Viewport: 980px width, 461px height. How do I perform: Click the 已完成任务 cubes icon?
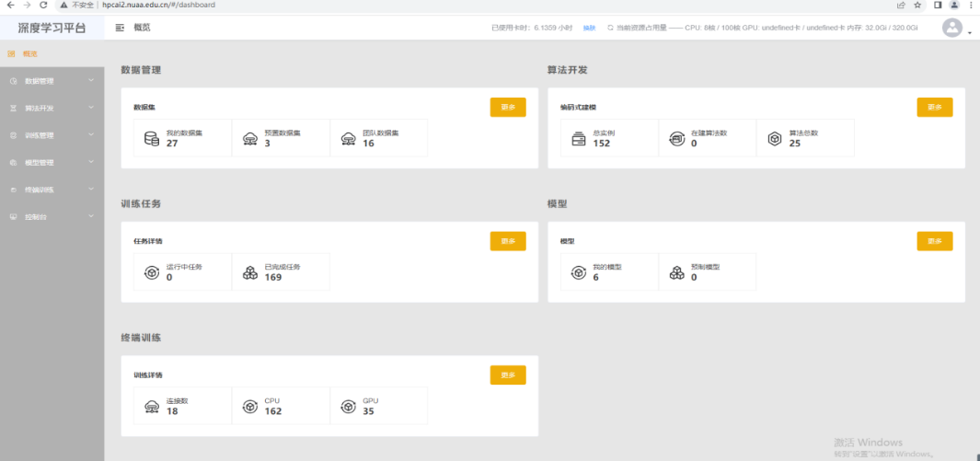[249, 272]
